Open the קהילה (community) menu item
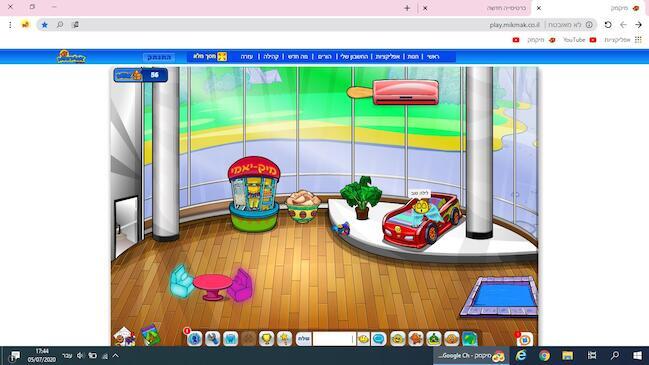The width and height of the screenshot is (649, 365). click(271, 57)
